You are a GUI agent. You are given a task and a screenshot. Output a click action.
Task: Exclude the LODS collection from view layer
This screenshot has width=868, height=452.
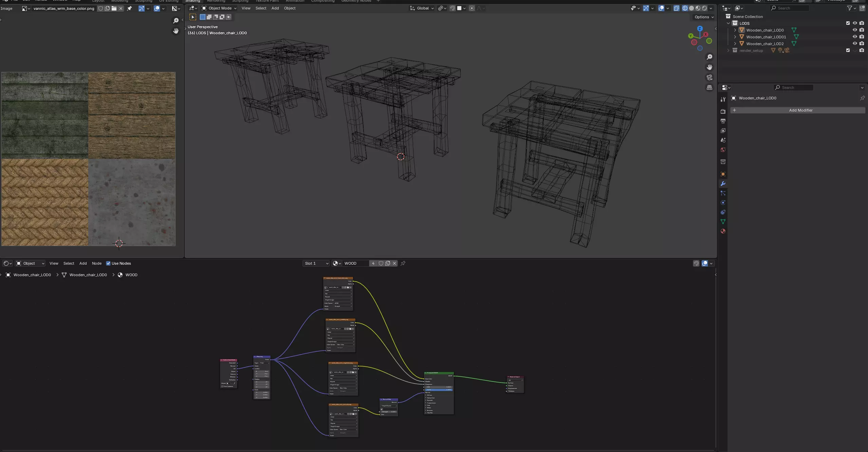(848, 23)
